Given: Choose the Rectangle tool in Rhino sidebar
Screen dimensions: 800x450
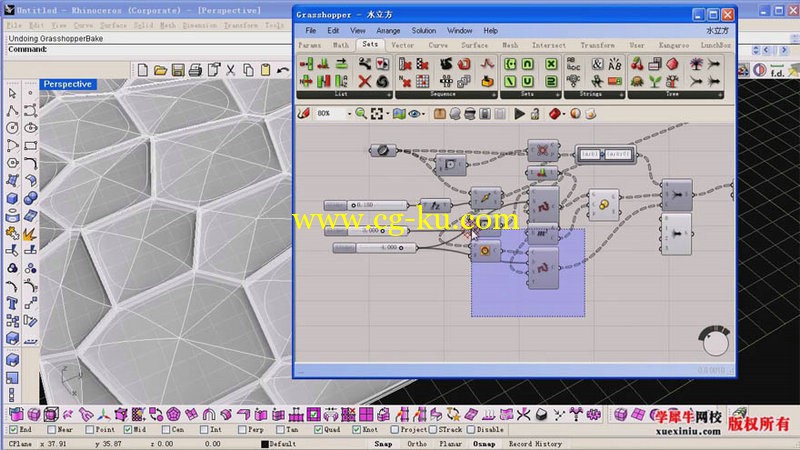Looking at the screenshot, I should (x=31, y=145).
